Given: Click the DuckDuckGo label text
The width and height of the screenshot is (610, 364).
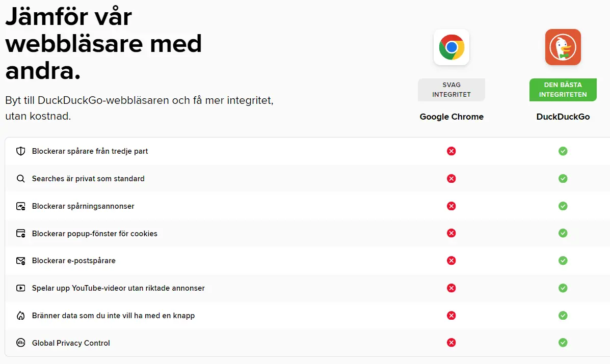Looking at the screenshot, I should pos(563,117).
